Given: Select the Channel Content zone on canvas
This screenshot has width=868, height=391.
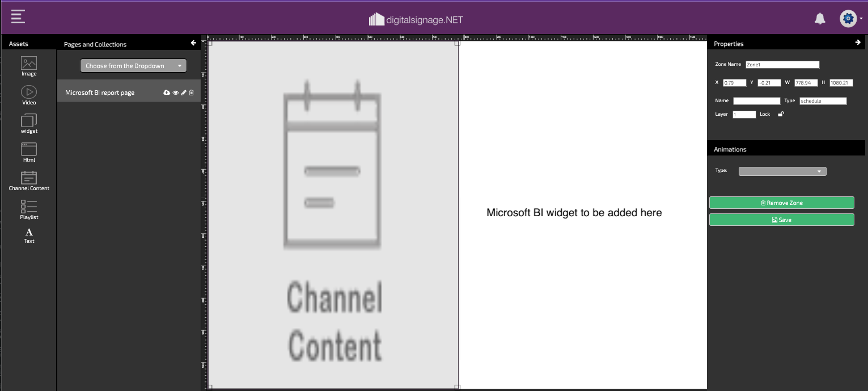Looking at the screenshot, I should (x=333, y=215).
